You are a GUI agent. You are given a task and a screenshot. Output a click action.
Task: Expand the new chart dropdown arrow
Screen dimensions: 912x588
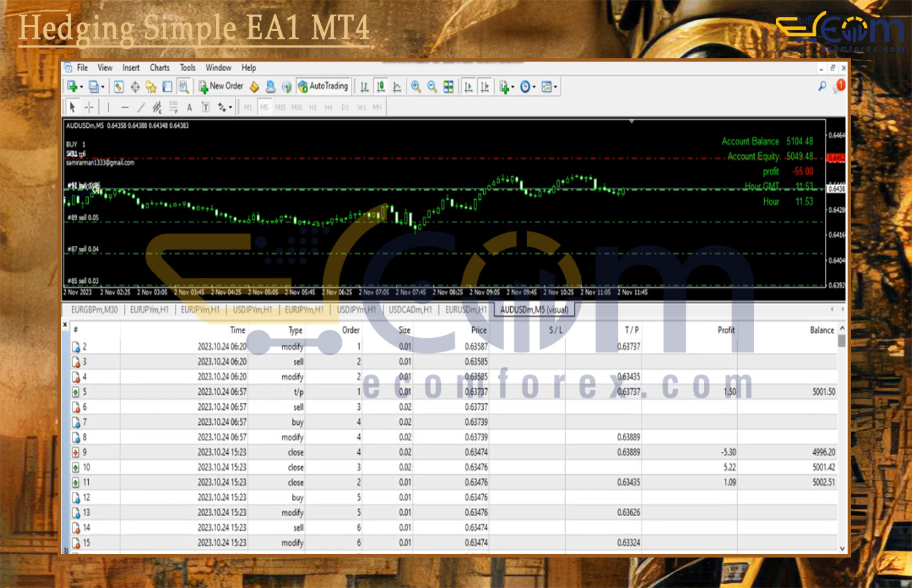pos(81,87)
